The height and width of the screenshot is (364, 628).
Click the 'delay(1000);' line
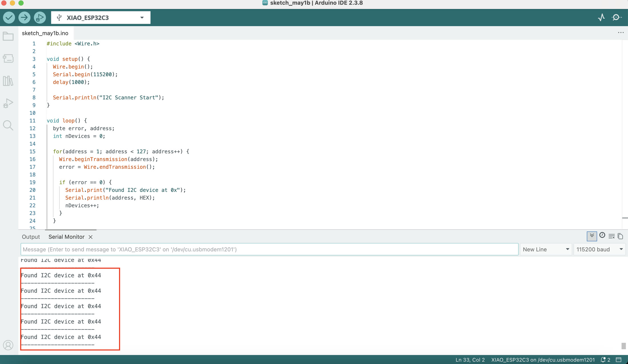71,82
